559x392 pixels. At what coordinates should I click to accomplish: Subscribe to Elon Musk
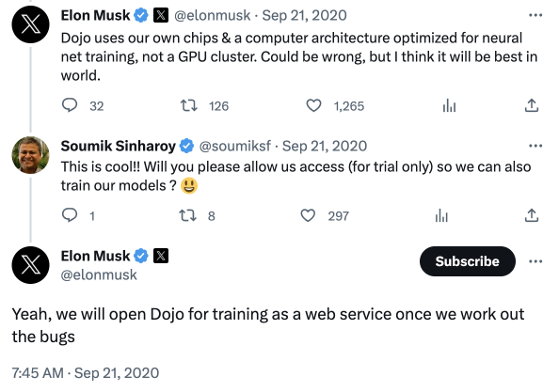[468, 261]
